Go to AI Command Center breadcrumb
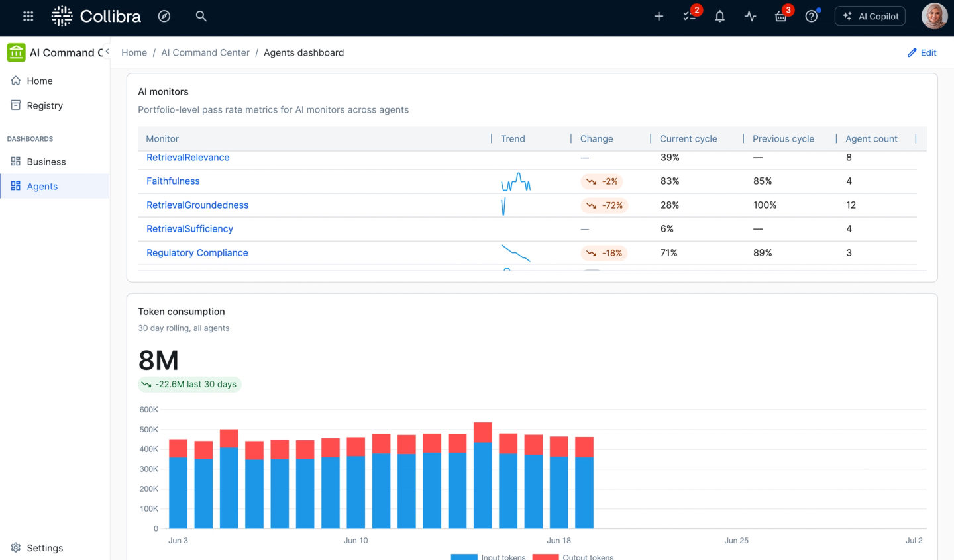 point(205,52)
